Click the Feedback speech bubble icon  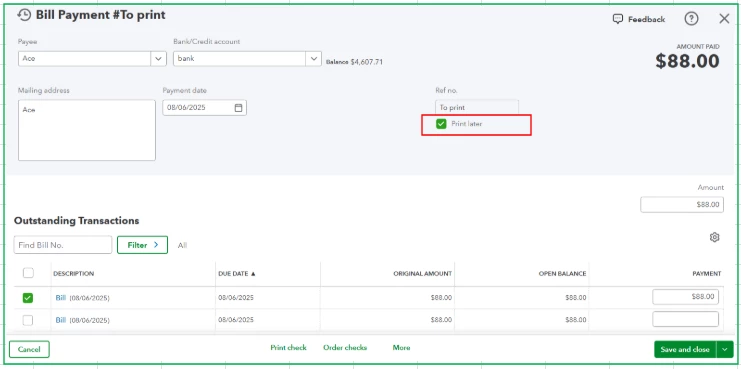coord(618,19)
